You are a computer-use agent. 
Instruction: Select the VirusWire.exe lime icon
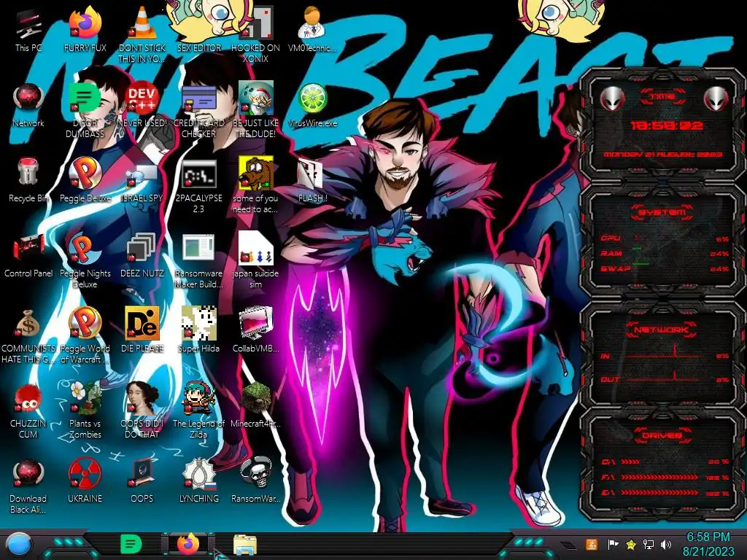312,105
